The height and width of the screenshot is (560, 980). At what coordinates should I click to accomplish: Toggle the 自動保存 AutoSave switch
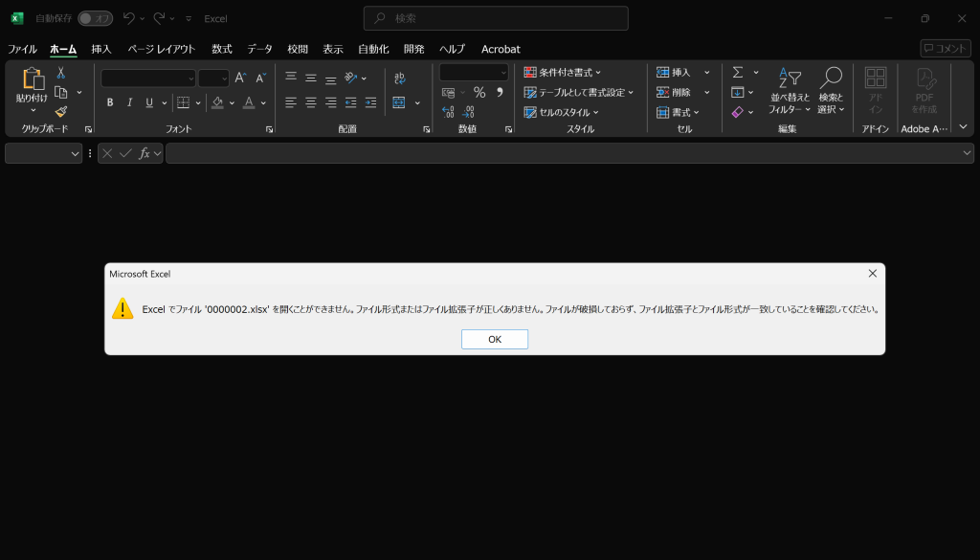(95, 19)
